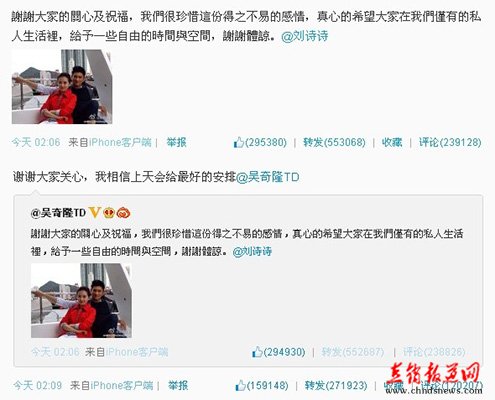Open @吴奇隆TD profile name in quoted box
Image resolution: width=495 pixels, height=400 pixels.
(x=59, y=213)
